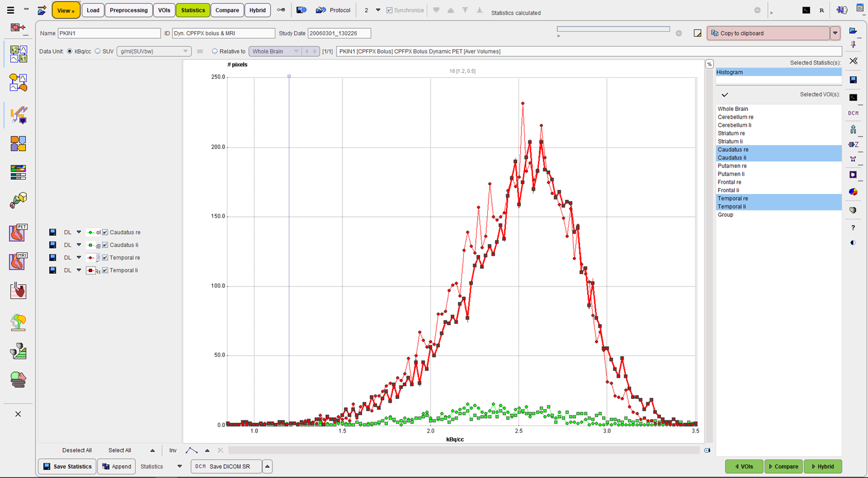This screenshot has height=478, width=868.
Task: Expand the Copy to clipboard dropdown arrow
Action: (x=835, y=34)
